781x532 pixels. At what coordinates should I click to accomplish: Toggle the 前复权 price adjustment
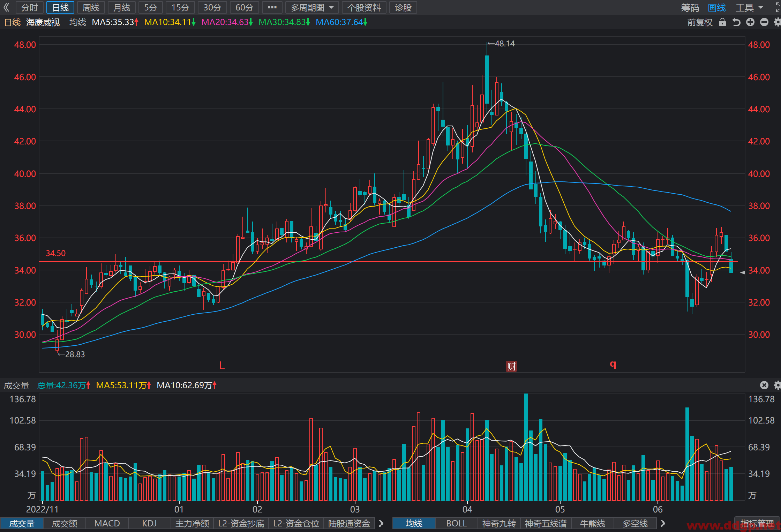[x=700, y=22]
